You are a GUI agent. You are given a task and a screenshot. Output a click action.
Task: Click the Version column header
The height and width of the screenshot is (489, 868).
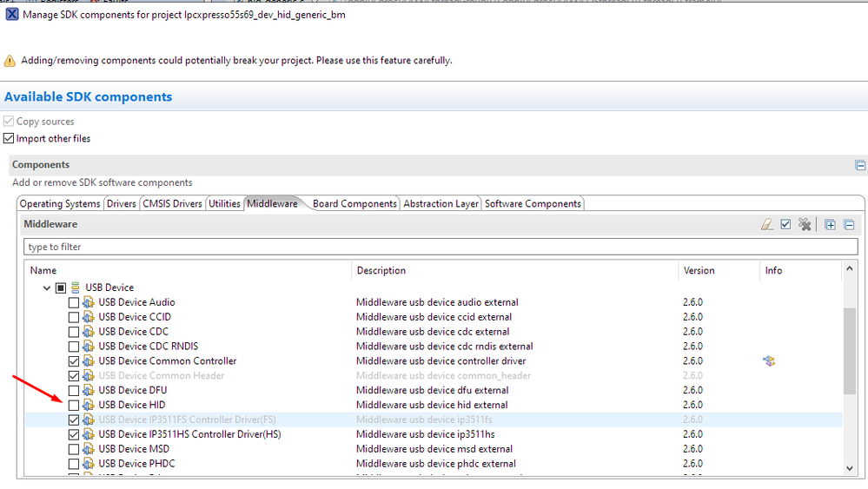coord(719,270)
